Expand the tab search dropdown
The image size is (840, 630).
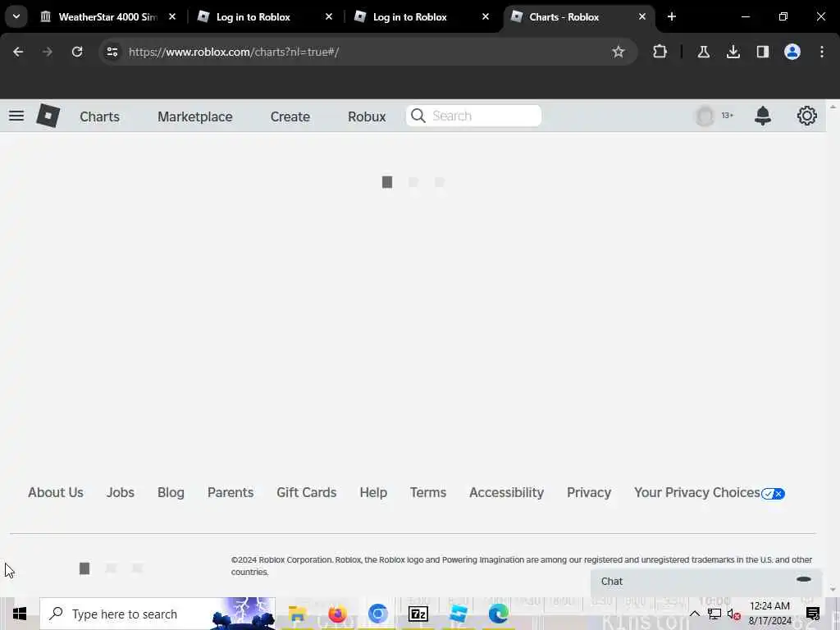(x=16, y=16)
